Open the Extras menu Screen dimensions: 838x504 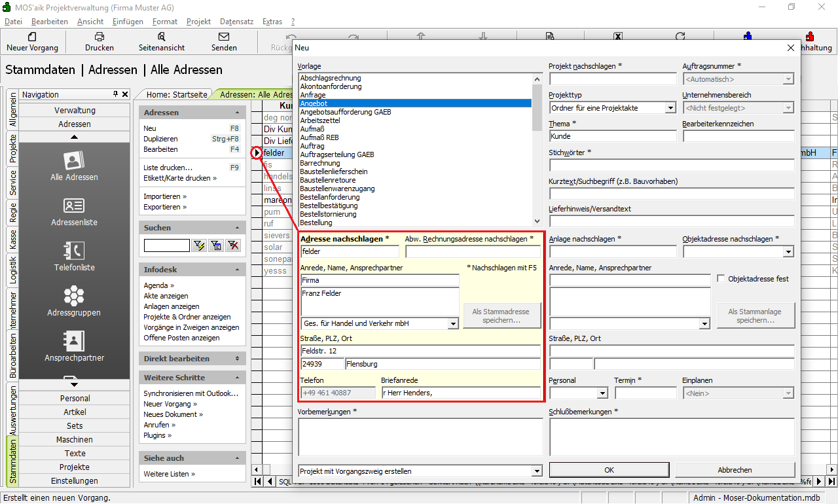[x=272, y=22]
